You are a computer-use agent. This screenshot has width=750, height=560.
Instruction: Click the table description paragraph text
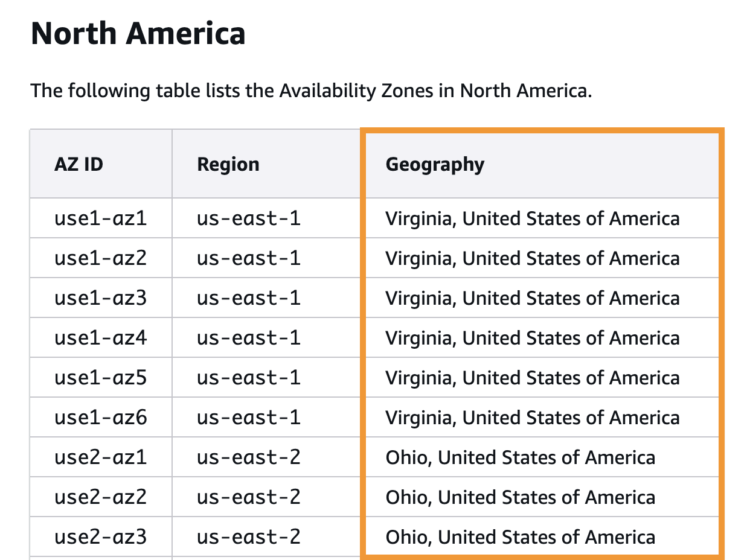(x=311, y=91)
